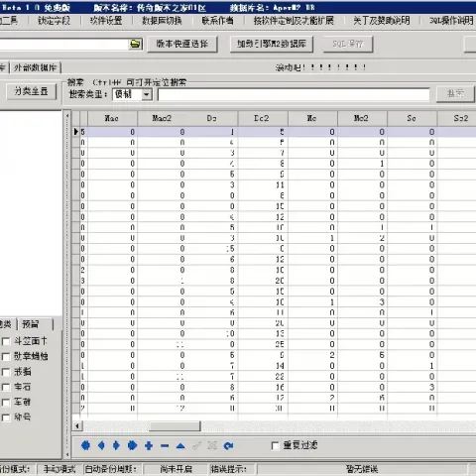476x476 pixels.
Task: Click the Dc2 cell with value 22
Action: click(263, 377)
